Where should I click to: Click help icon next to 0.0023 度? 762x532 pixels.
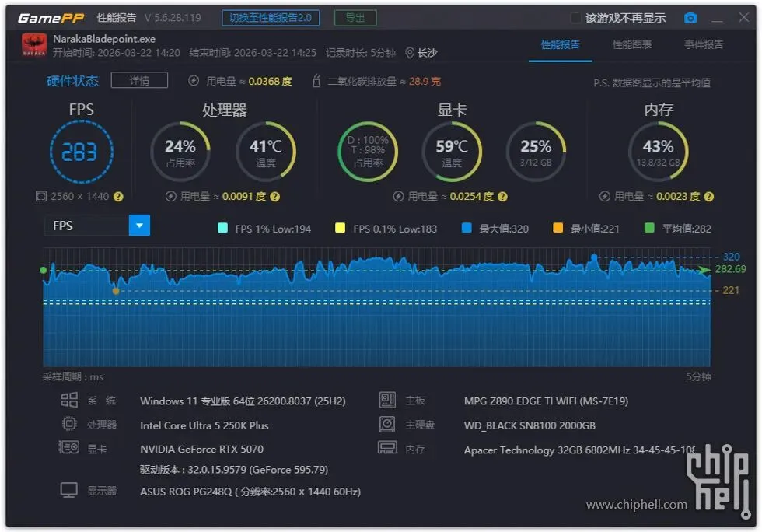pyautogui.click(x=709, y=197)
